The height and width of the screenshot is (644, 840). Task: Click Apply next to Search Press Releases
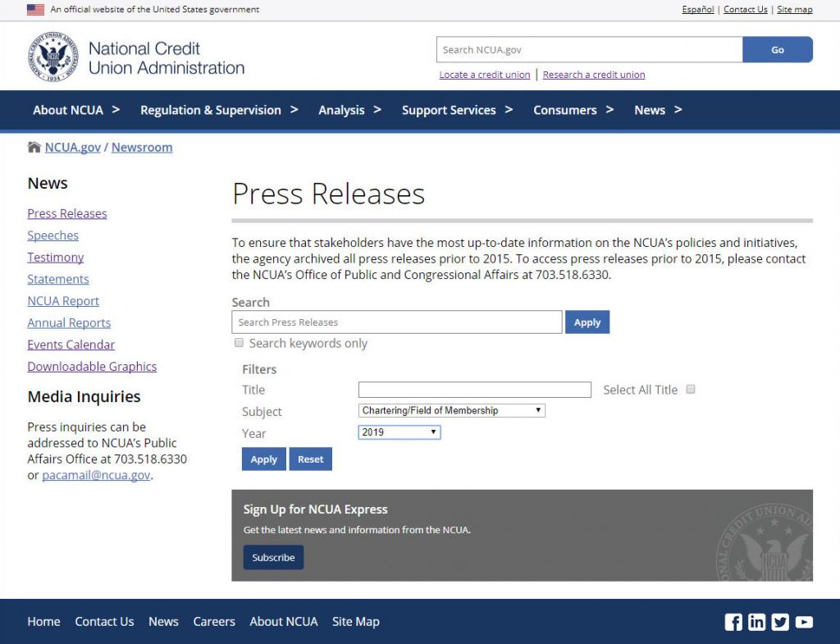[x=587, y=322]
